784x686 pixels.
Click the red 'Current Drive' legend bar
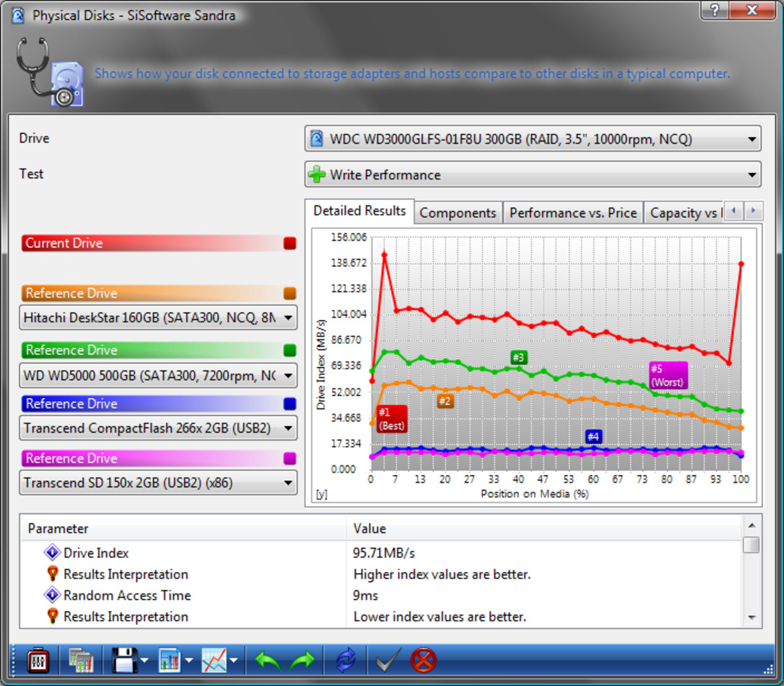[159, 243]
